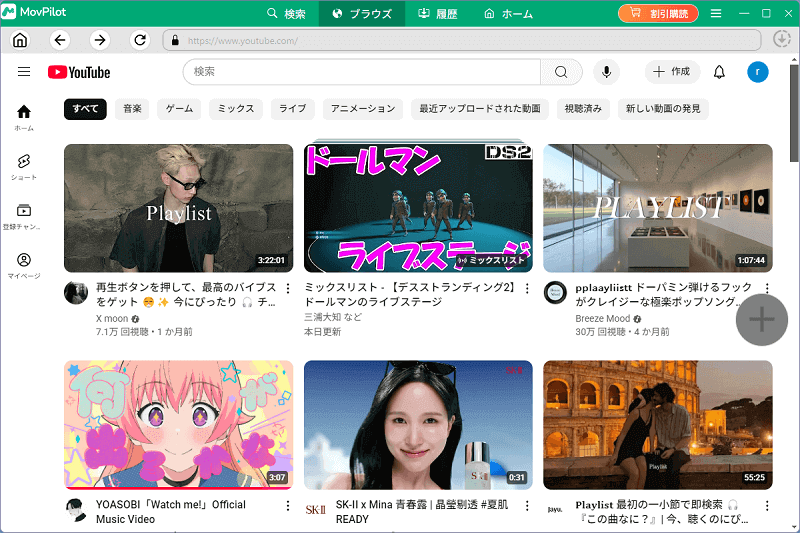Open the account avatar menu
The image size is (800, 533).
point(758,72)
